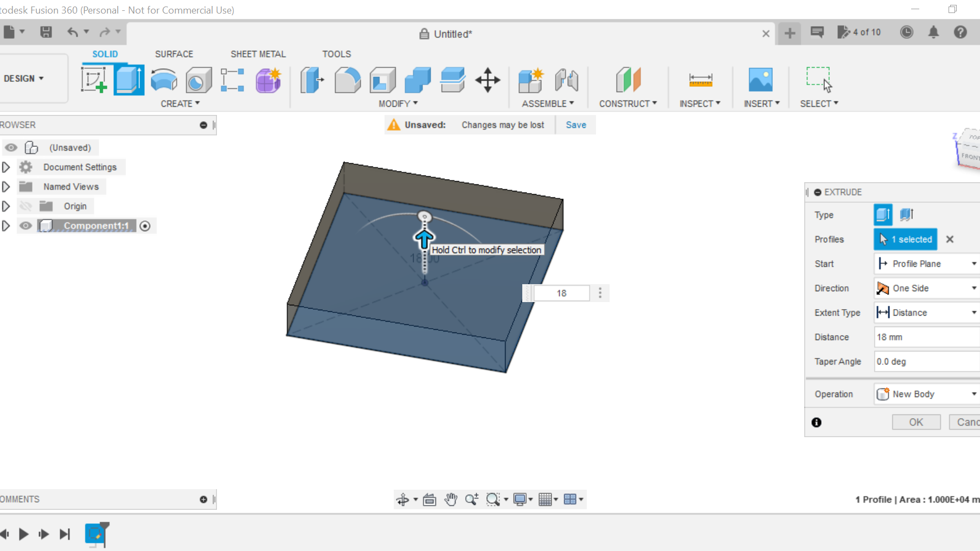
Task: Open the Create Form tool
Action: pos(268,80)
